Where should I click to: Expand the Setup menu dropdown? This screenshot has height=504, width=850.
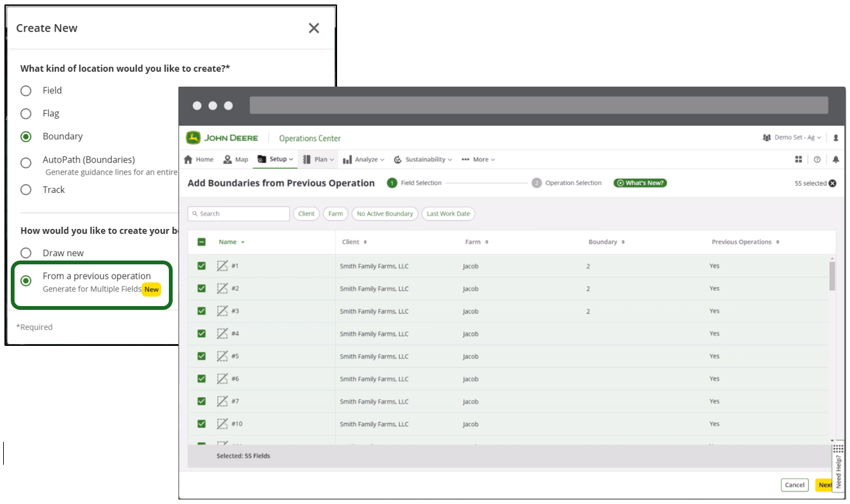tap(275, 159)
